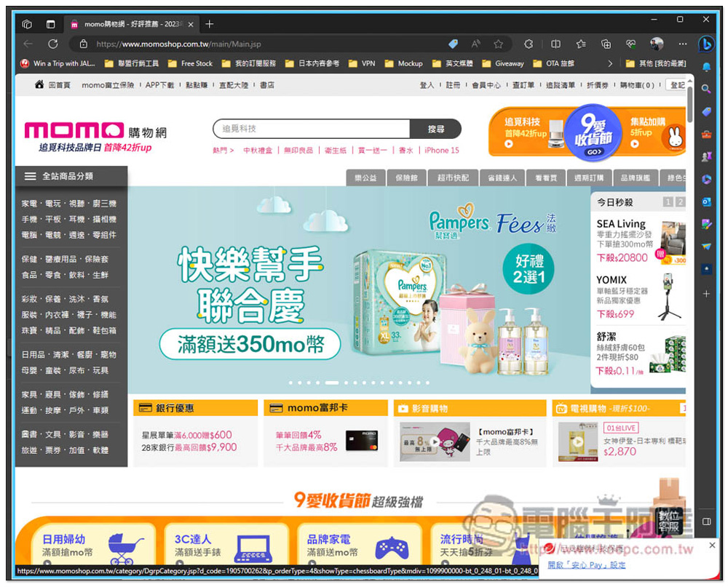
Task: Open the 聯盟行銷工具 bookmark folder
Action: (x=132, y=63)
